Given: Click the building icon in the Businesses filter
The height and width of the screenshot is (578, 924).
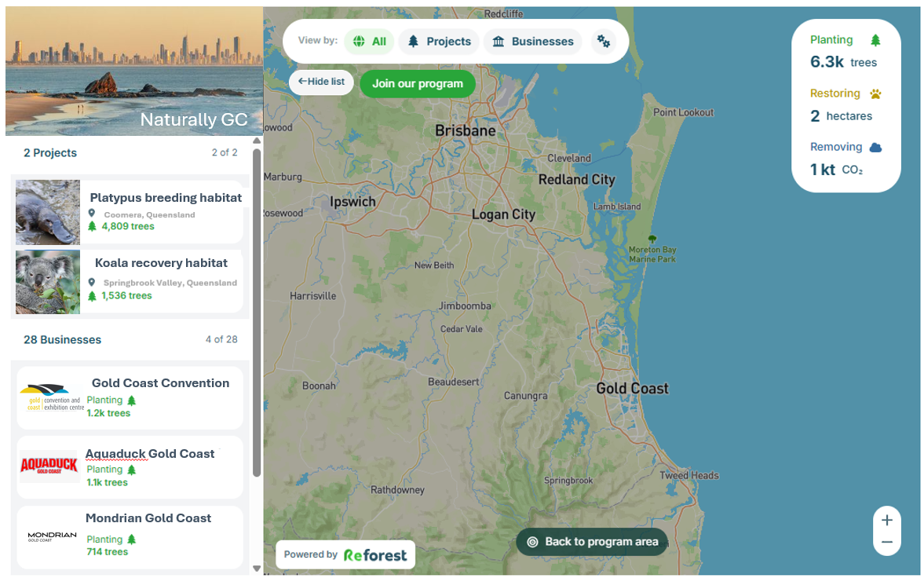Looking at the screenshot, I should tap(499, 42).
